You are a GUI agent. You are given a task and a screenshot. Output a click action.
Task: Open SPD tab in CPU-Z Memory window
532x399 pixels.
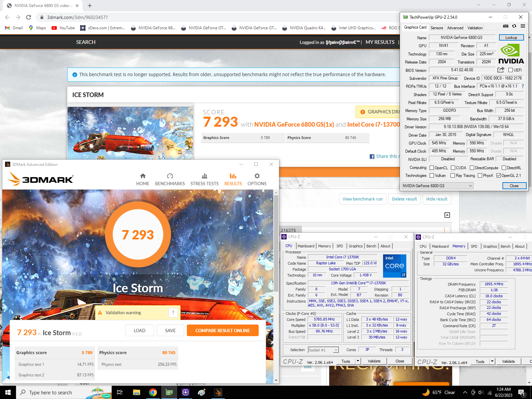(474, 246)
